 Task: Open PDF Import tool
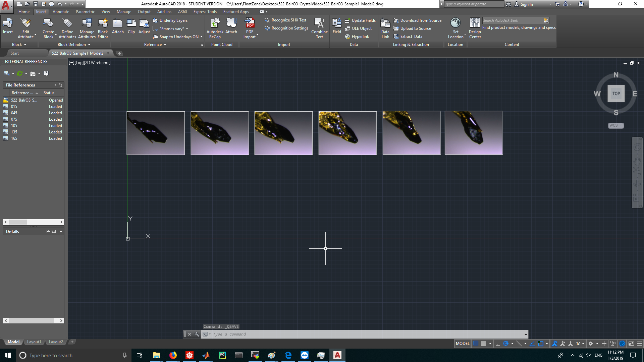tap(250, 28)
